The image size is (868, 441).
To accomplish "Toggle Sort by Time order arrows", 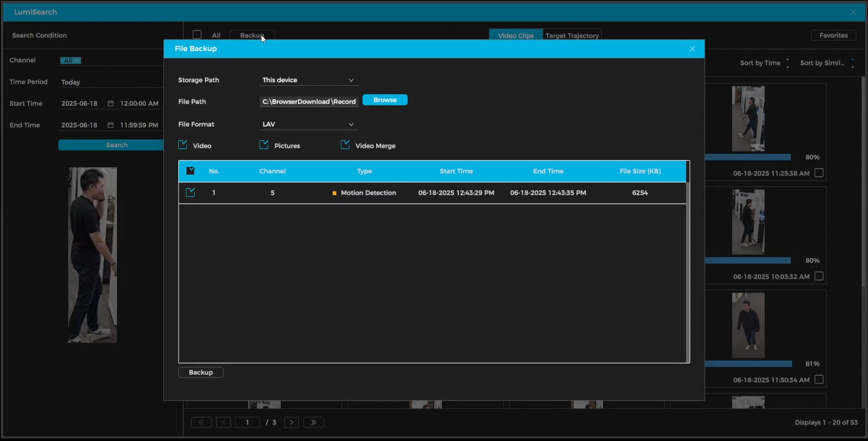I will (x=787, y=63).
